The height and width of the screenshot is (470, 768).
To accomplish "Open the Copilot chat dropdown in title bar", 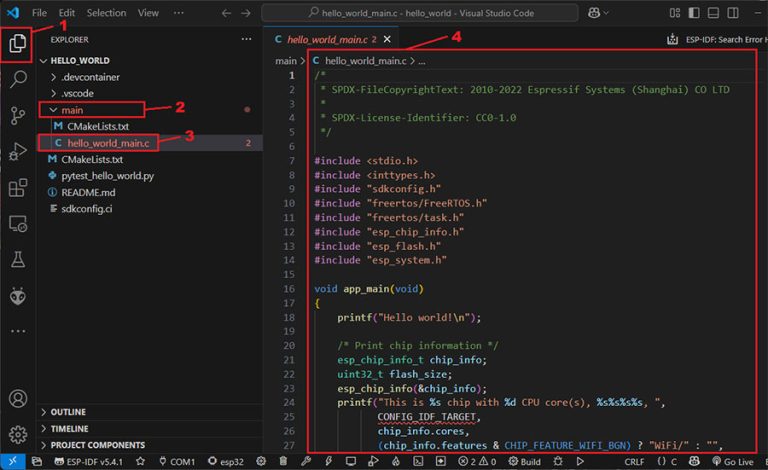I will click(x=598, y=13).
